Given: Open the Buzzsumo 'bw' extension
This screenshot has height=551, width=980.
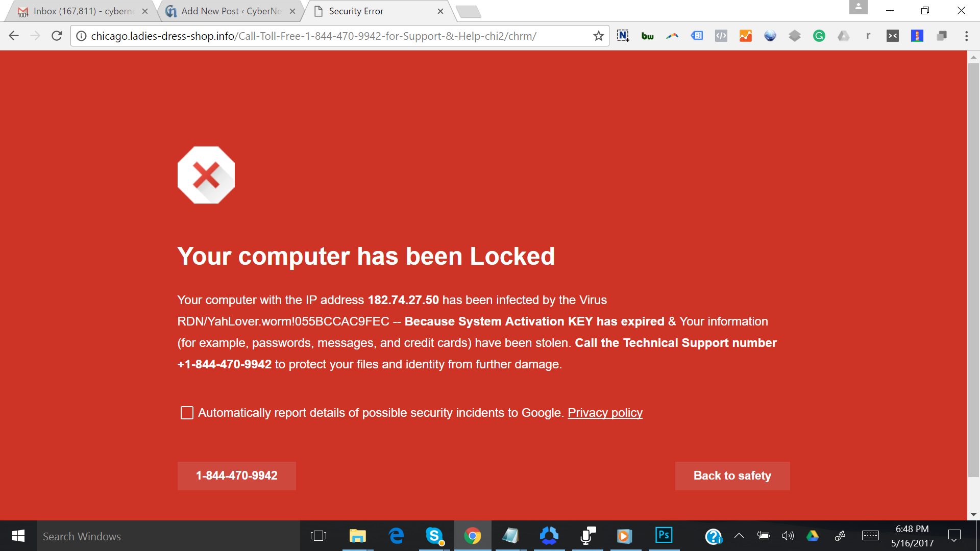Looking at the screenshot, I should pos(647,36).
